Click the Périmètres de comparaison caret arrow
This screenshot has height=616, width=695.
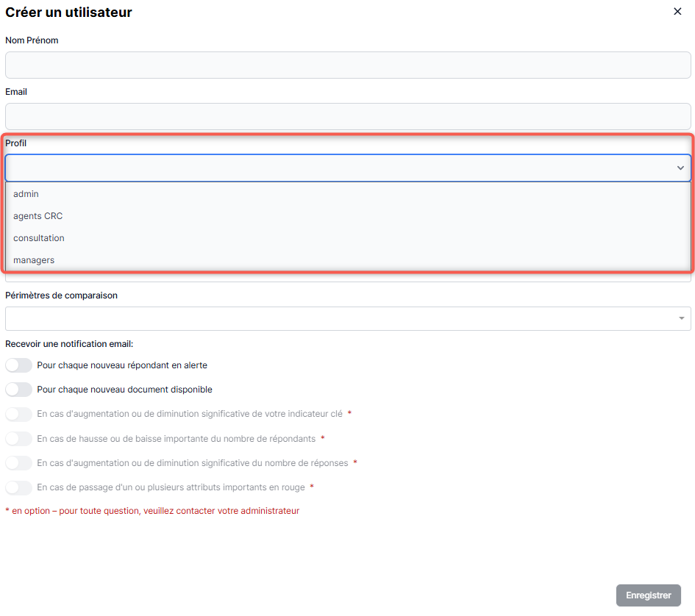point(681,319)
